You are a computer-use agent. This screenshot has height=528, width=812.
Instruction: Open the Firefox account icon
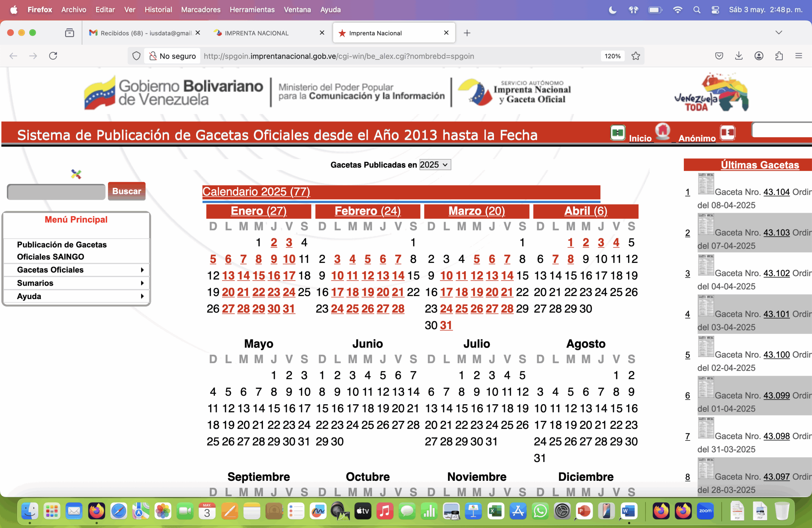point(759,56)
